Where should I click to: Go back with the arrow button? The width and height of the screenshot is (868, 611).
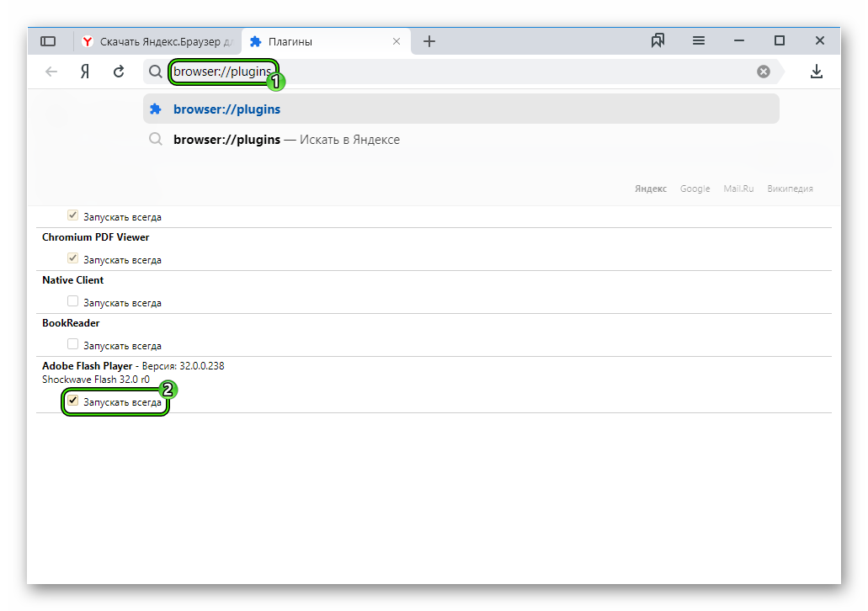click(x=51, y=72)
